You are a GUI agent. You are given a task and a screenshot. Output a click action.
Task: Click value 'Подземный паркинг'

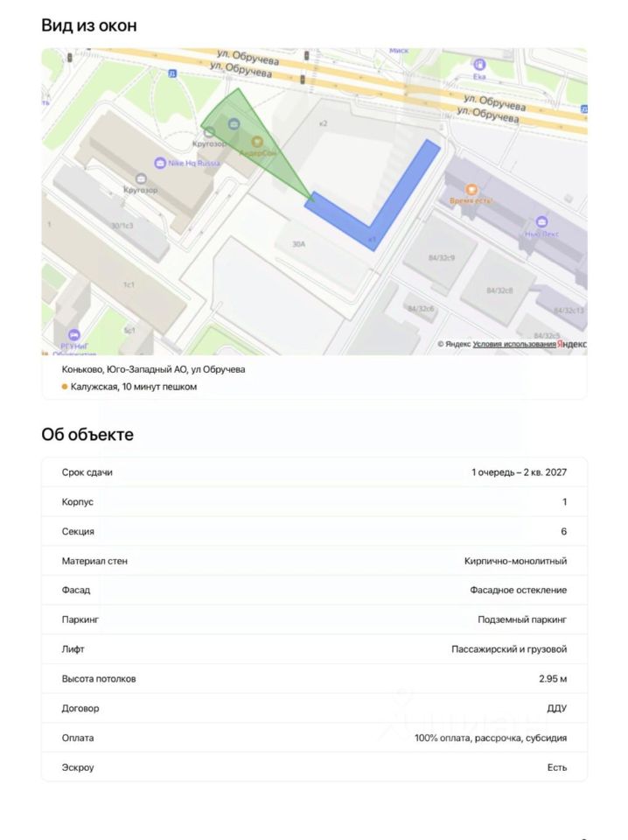coord(522,619)
